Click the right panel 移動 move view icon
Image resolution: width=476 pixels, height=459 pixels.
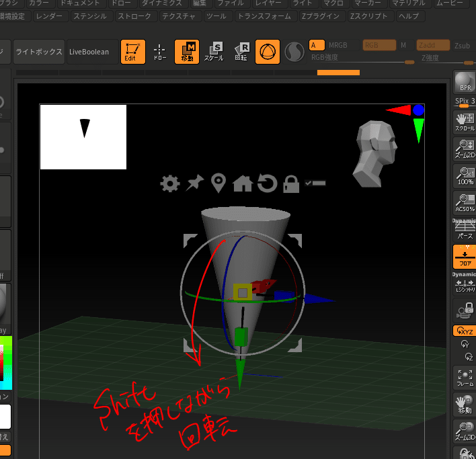tap(465, 405)
